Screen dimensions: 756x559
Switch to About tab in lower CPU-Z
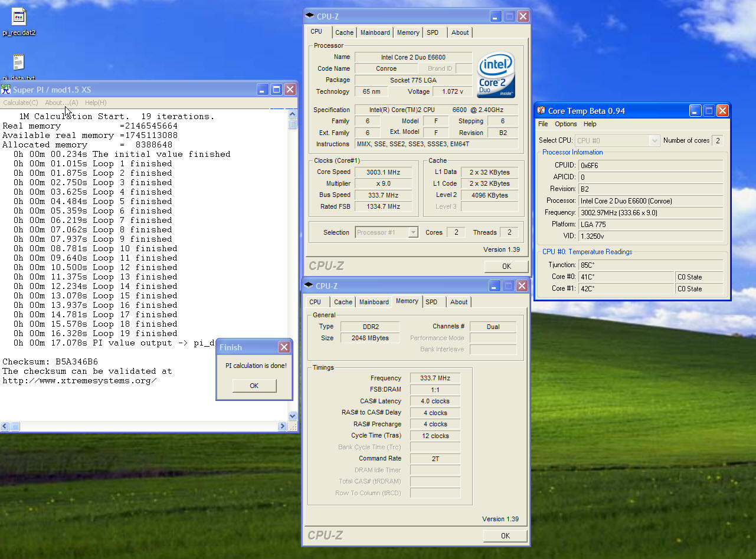459,302
